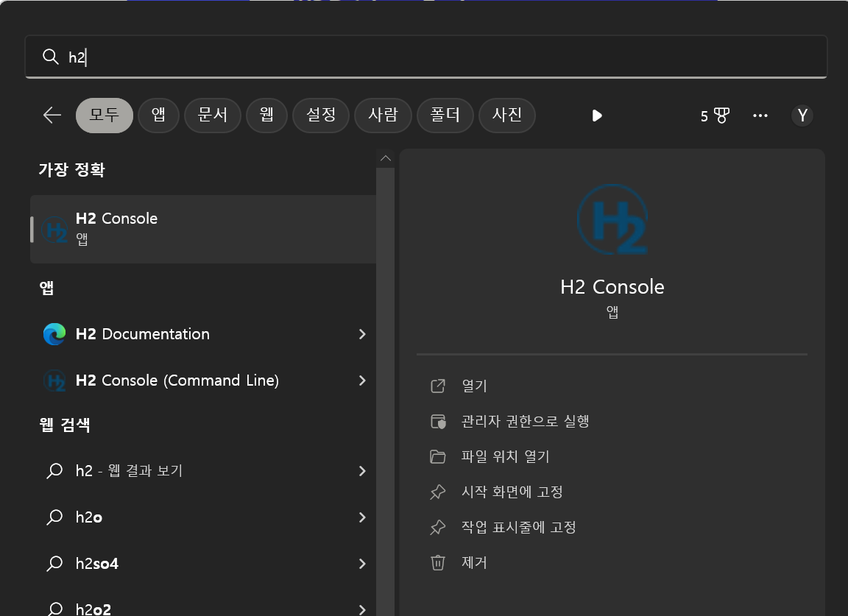The height and width of the screenshot is (616, 848).
Task: Click the H2 Console (Command Line) icon
Action: pyautogui.click(x=54, y=380)
